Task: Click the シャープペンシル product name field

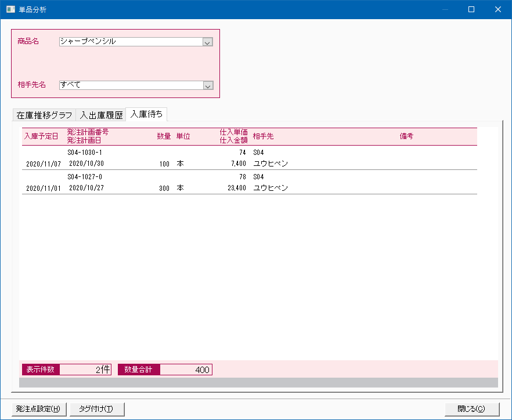Action: click(x=131, y=42)
